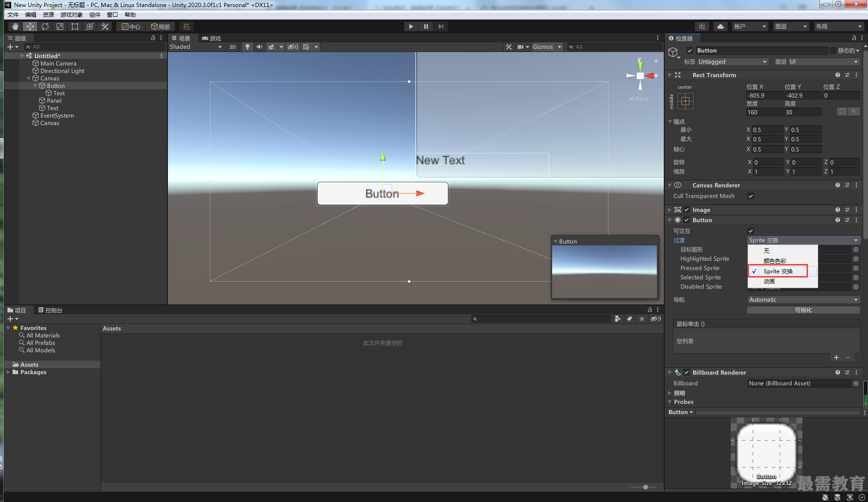
Task: Remove item from click event list
Action: point(848,357)
